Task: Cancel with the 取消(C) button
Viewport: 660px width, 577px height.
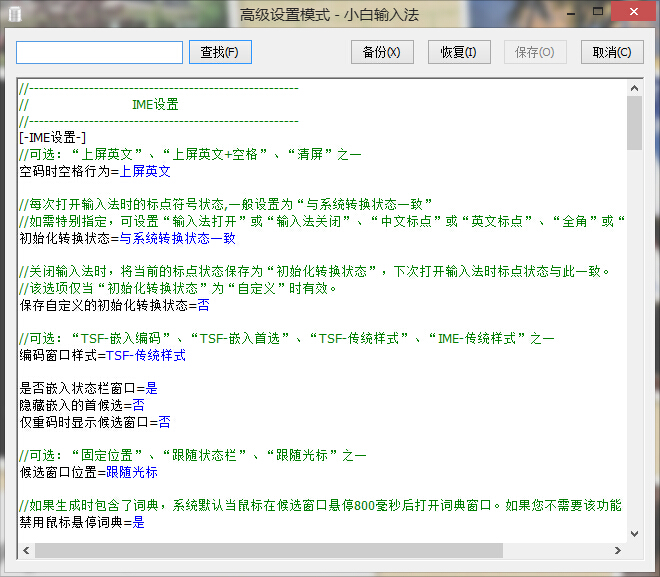Action: tap(612, 52)
